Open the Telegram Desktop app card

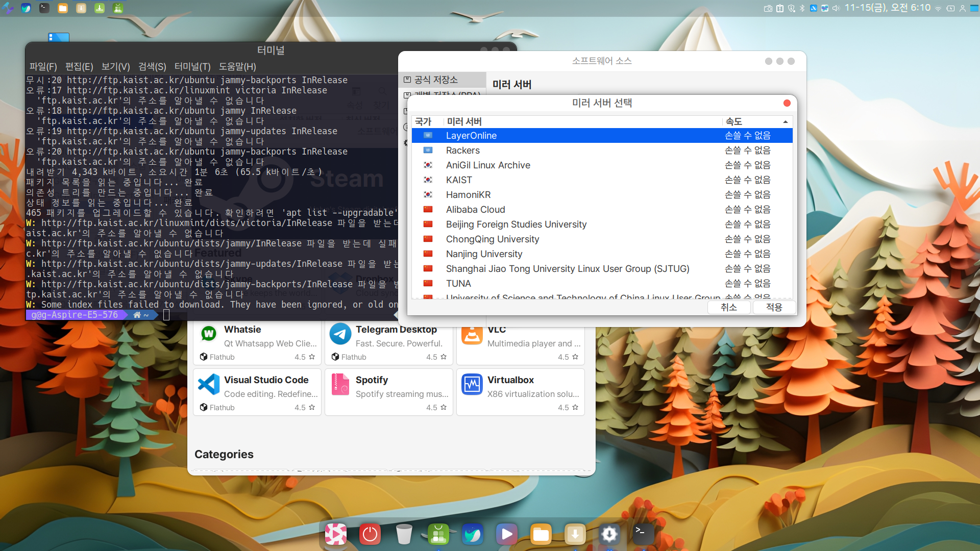pyautogui.click(x=389, y=342)
